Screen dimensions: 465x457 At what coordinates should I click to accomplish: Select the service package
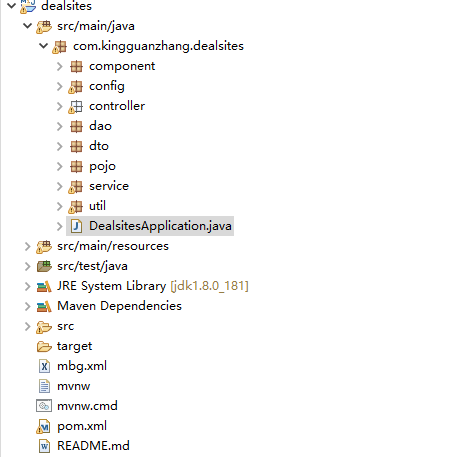pyautogui.click(x=109, y=186)
